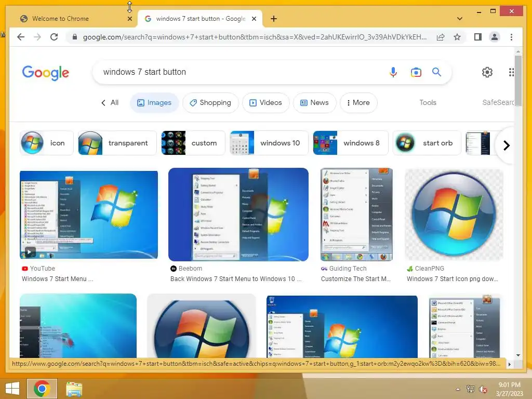The image size is (532, 399).
Task: Show hidden tray icons arrow
Action: (x=458, y=389)
